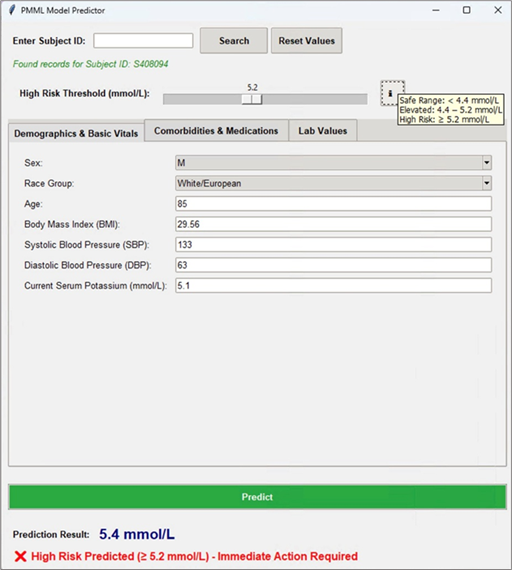Click the Reset Values button
The width and height of the screenshot is (512, 570).
pyautogui.click(x=307, y=41)
